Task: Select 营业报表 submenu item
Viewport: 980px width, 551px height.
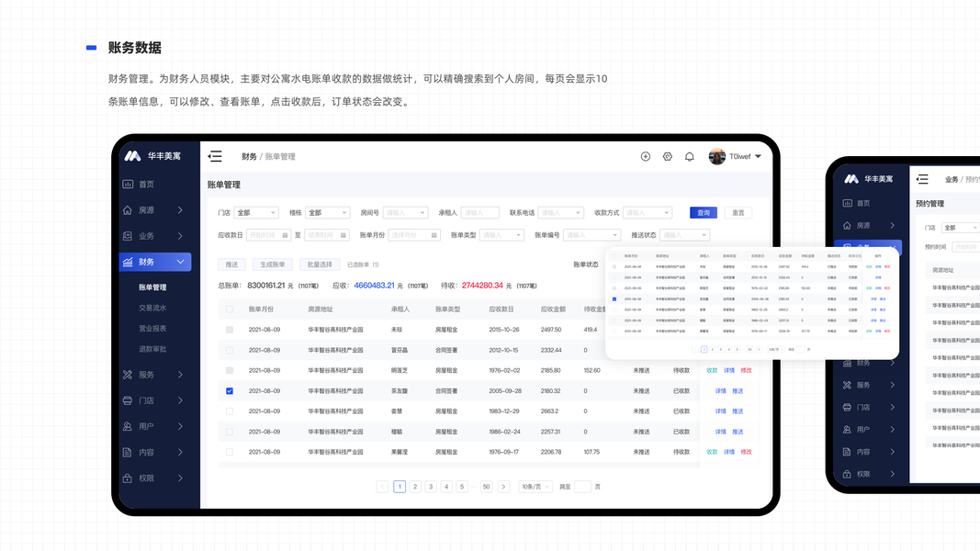Action: point(152,329)
